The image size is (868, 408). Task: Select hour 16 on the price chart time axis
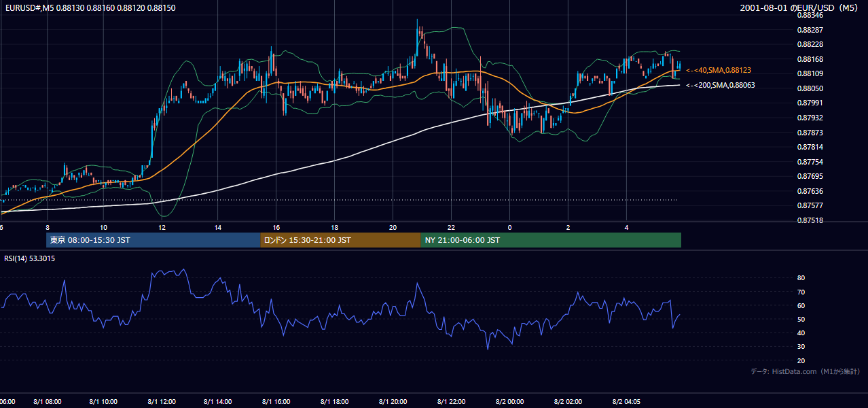tap(276, 227)
